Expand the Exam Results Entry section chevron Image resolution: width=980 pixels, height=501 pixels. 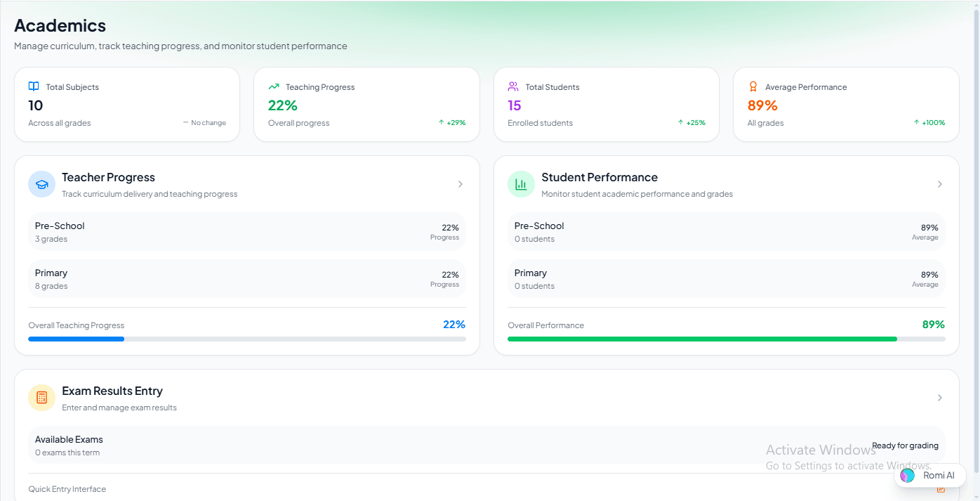coord(940,397)
